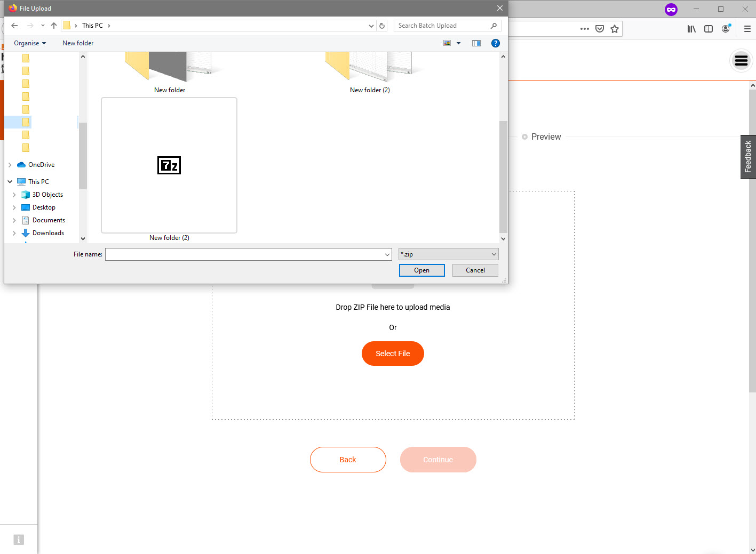Screen dimensions: 756x554
Task: Open the *.zip file type dropdown
Action: coord(448,254)
